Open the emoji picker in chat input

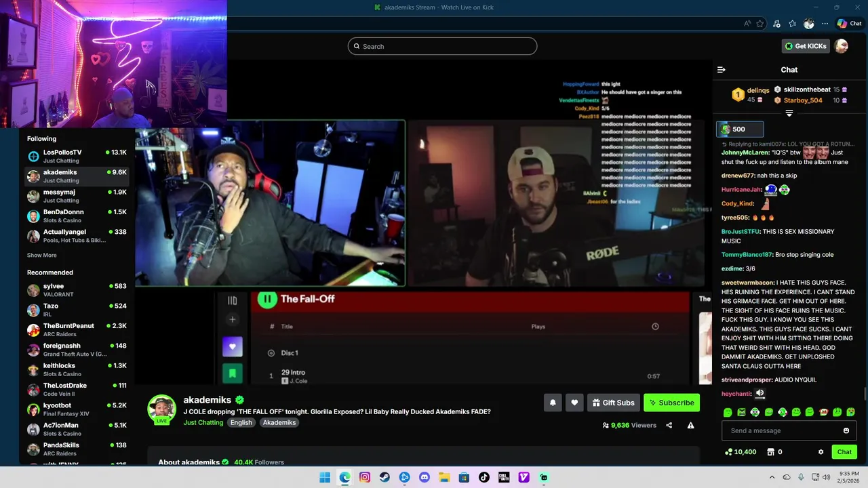click(x=846, y=430)
